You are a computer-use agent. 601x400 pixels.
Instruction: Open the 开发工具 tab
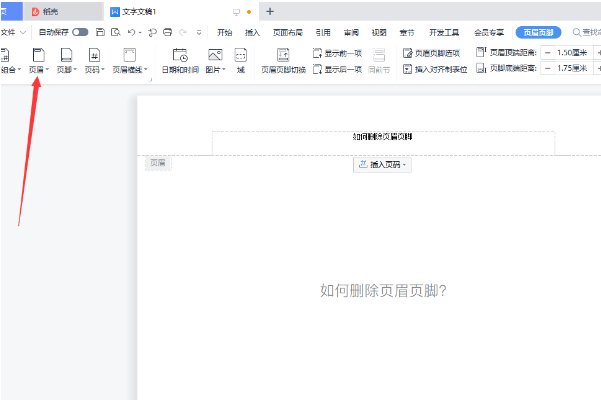click(444, 33)
